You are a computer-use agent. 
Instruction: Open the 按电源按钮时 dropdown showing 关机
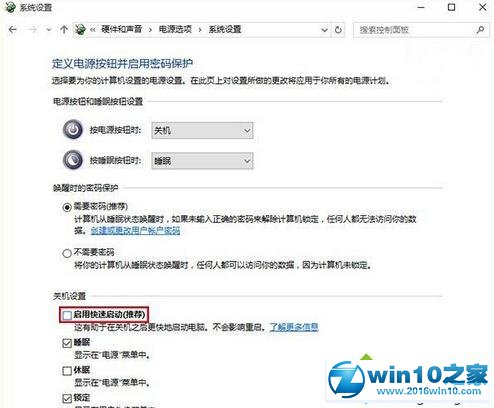coord(202,130)
